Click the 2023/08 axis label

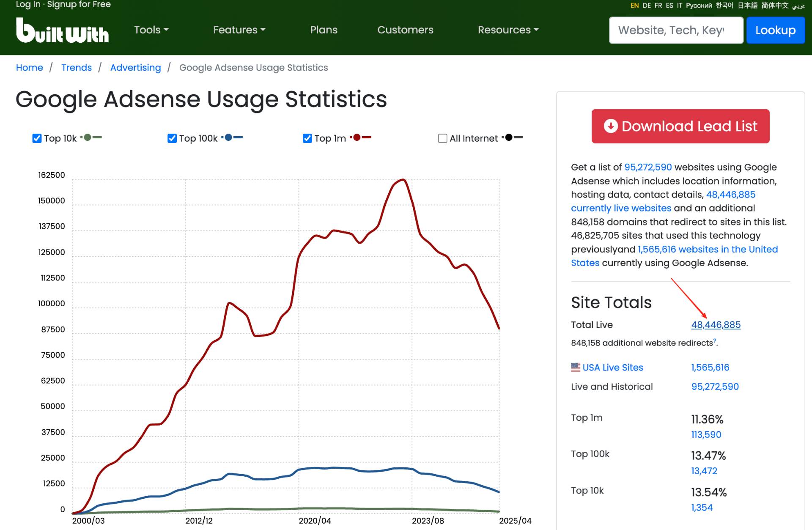pos(428,521)
